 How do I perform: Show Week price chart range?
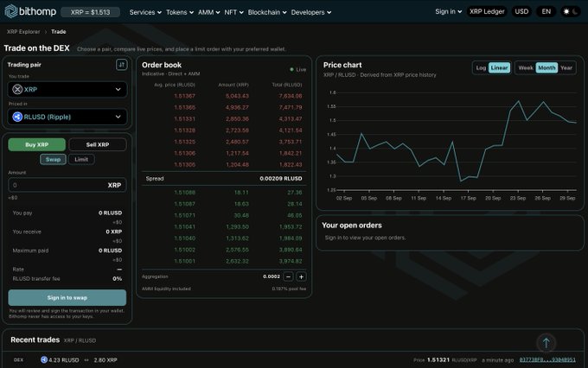click(x=526, y=68)
